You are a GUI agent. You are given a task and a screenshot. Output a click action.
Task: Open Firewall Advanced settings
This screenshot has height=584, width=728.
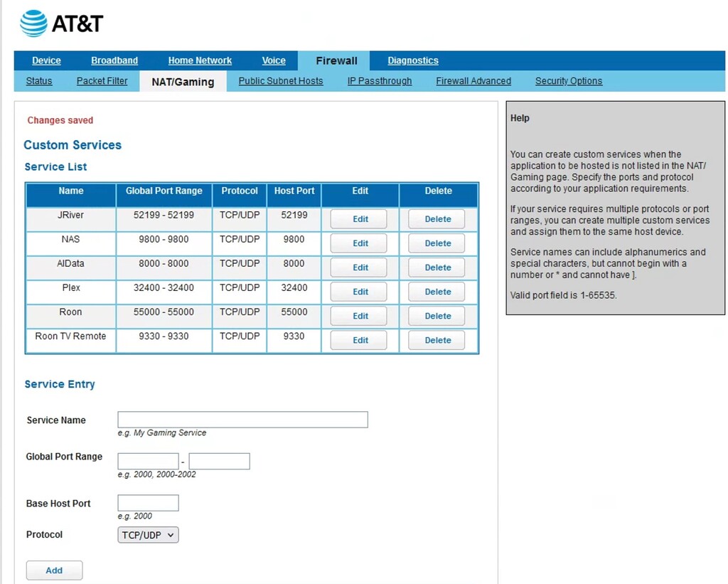coord(473,81)
